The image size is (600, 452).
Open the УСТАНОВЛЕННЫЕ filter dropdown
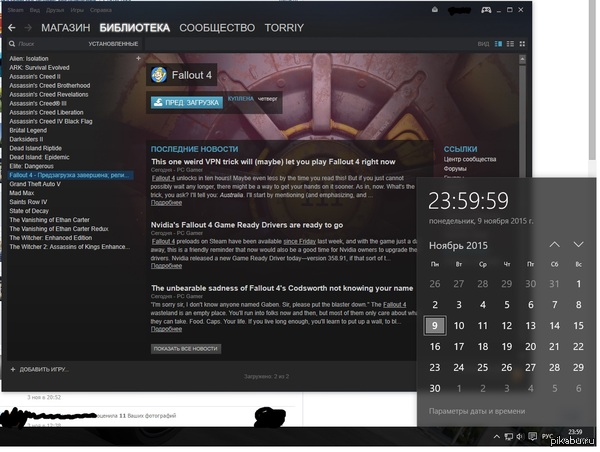(x=113, y=44)
